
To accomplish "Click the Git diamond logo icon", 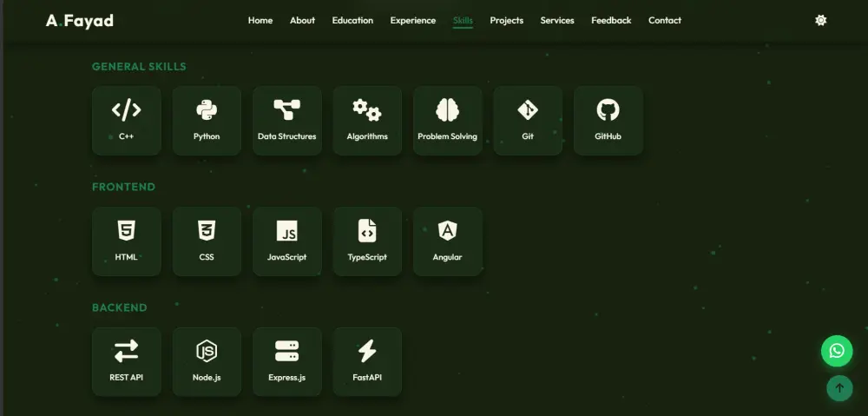I will tap(528, 110).
